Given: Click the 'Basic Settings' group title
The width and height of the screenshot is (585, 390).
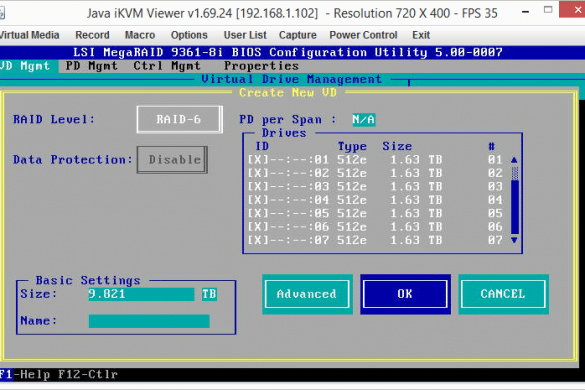Looking at the screenshot, I should point(88,280).
